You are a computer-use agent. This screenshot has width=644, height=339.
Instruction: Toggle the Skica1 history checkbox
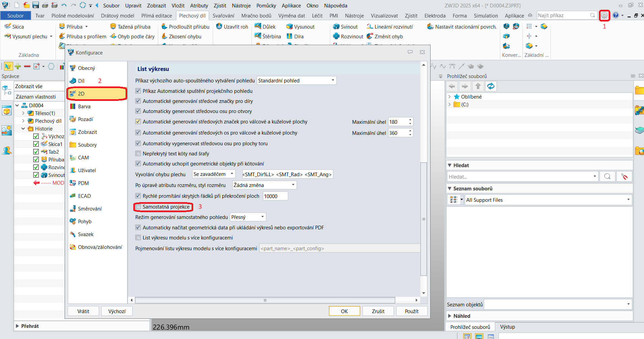(36, 144)
